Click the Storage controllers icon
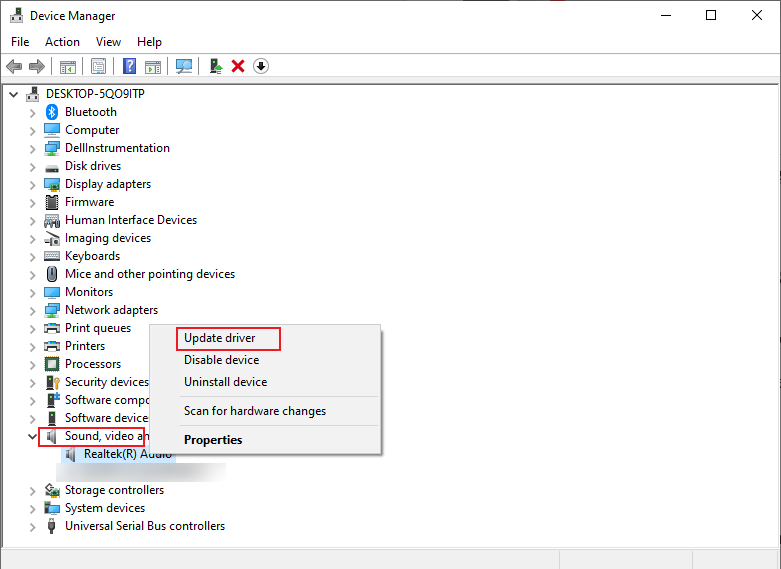 (x=52, y=490)
